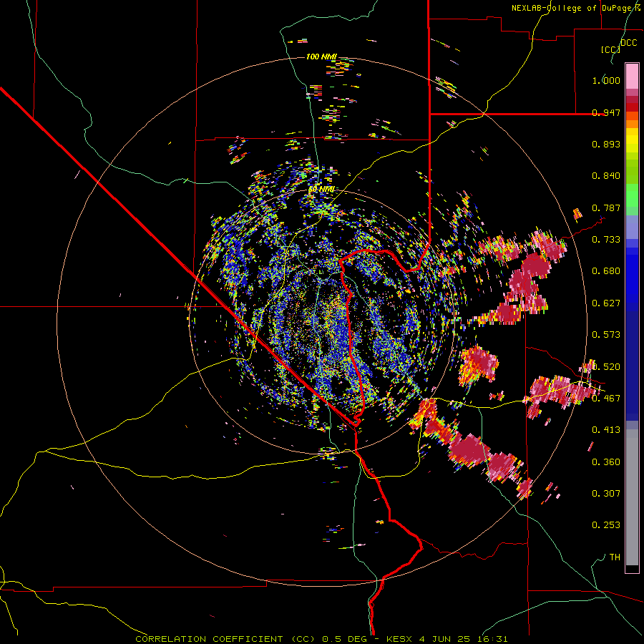Screen dimensions: 644x644
Task: Click the 0.627 scale value
Action: (606, 303)
